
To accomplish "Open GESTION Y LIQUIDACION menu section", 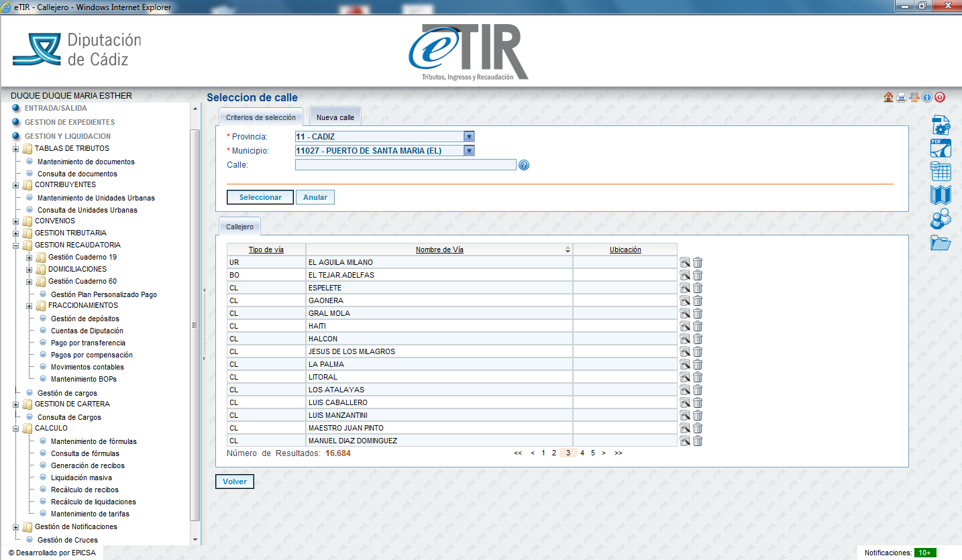I will point(68,136).
